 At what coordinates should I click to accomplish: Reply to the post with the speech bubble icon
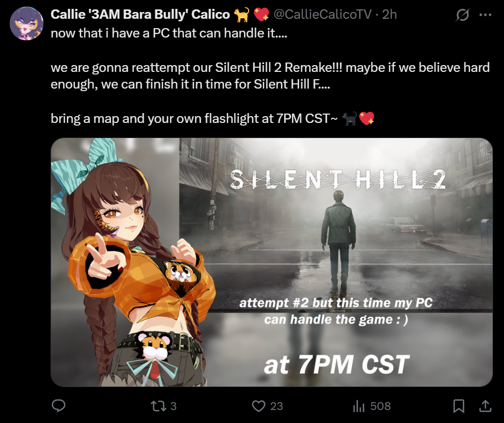[x=58, y=406]
